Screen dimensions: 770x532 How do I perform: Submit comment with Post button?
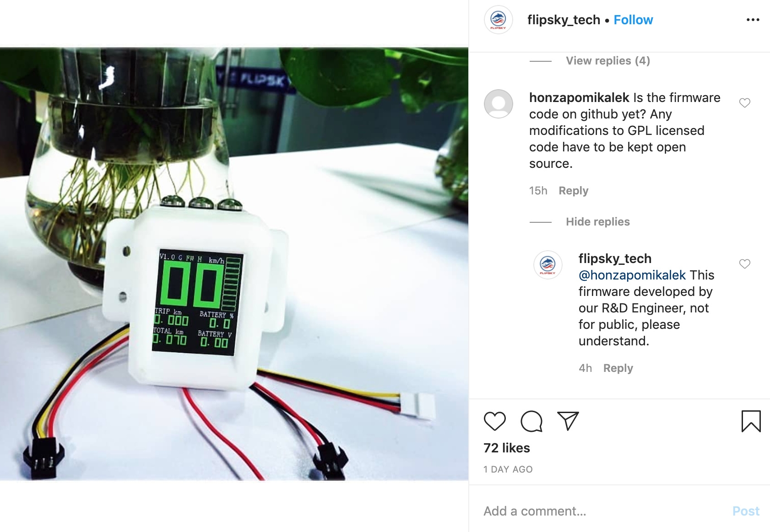(x=746, y=511)
